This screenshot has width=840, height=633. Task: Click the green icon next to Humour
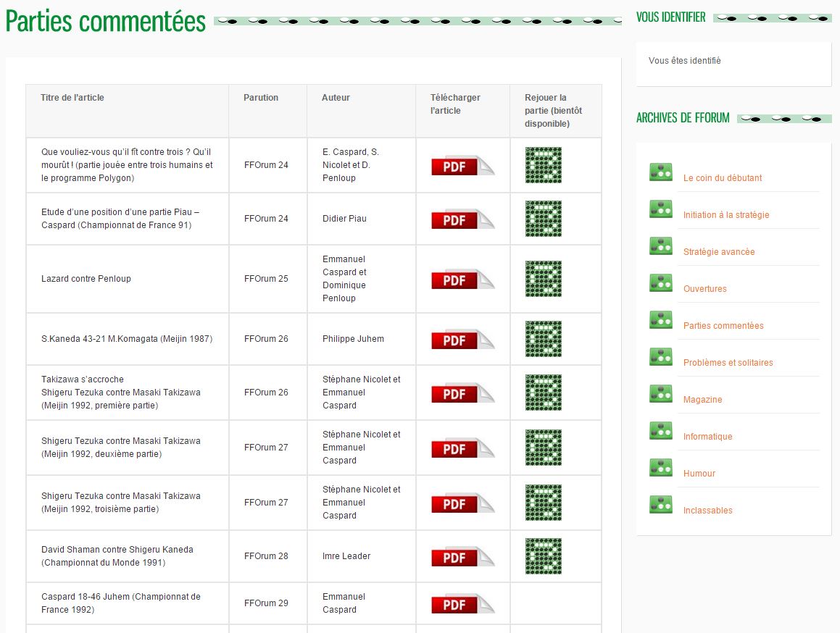[660, 468]
